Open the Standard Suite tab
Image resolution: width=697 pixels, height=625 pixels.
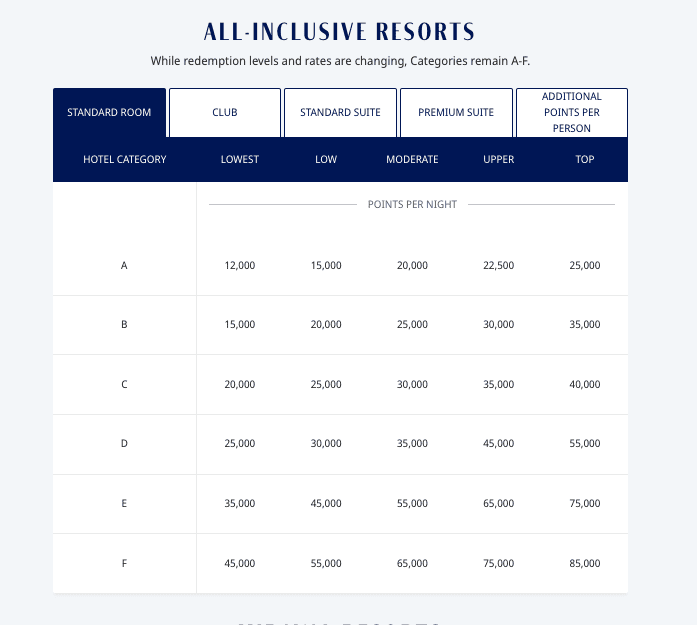pos(340,113)
